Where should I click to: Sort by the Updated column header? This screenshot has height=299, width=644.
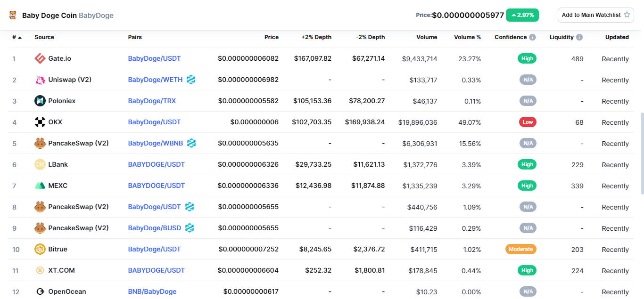click(x=617, y=37)
